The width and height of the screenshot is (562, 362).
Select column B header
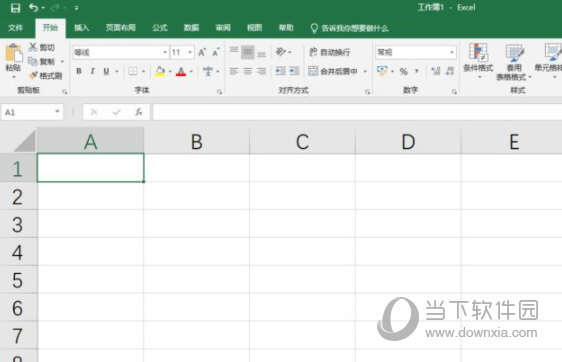pyautogui.click(x=196, y=141)
